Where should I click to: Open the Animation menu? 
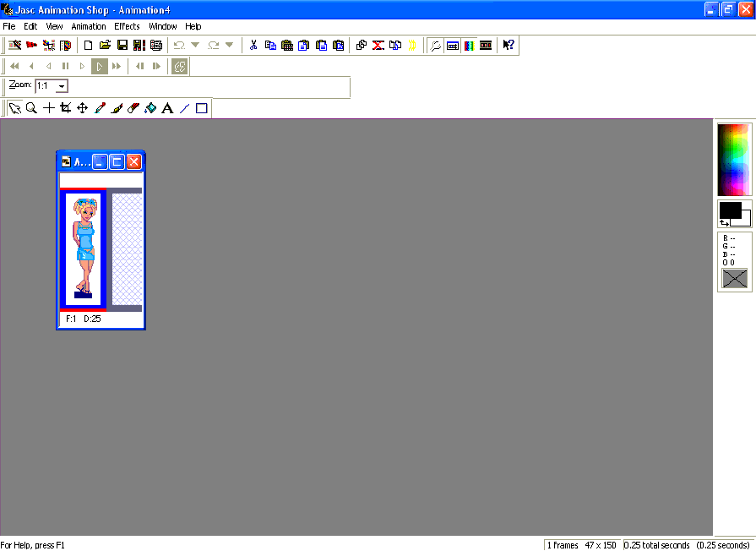coord(88,26)
